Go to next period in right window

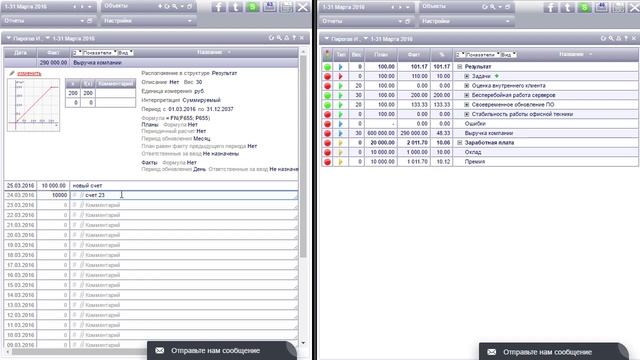point(400,7)
